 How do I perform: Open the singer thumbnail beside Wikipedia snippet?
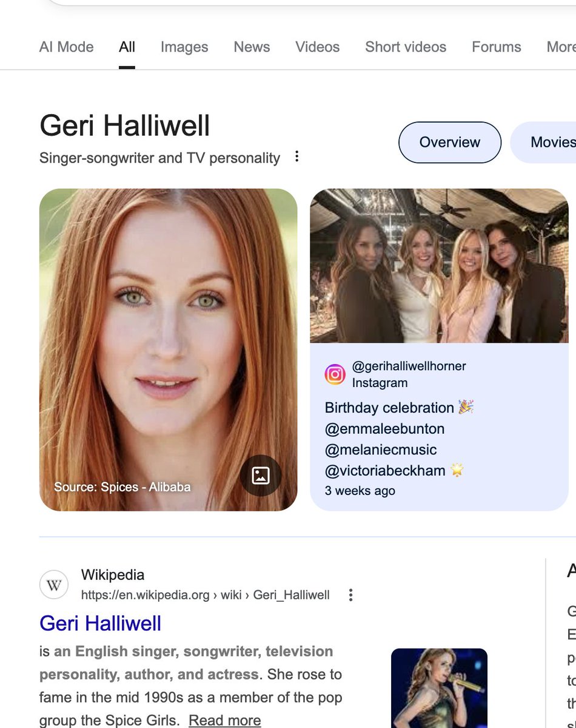439,688
